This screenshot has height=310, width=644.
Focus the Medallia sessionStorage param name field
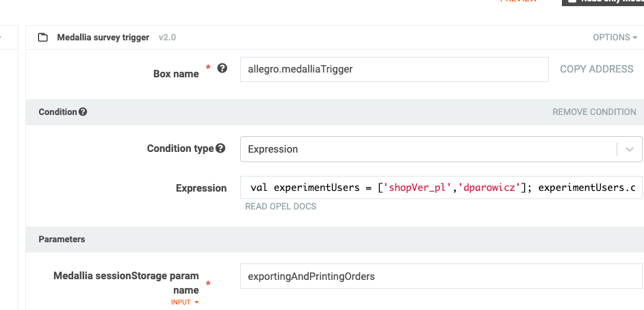click(441, 276)
